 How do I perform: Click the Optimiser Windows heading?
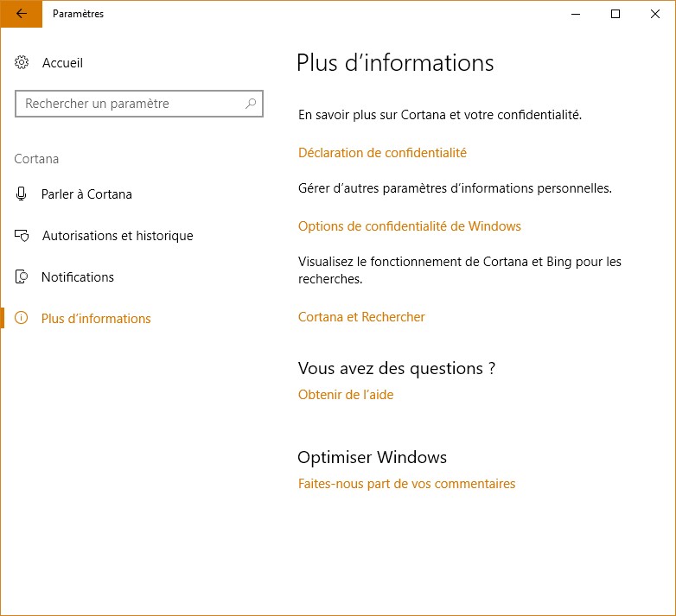(x=372, y=457)
